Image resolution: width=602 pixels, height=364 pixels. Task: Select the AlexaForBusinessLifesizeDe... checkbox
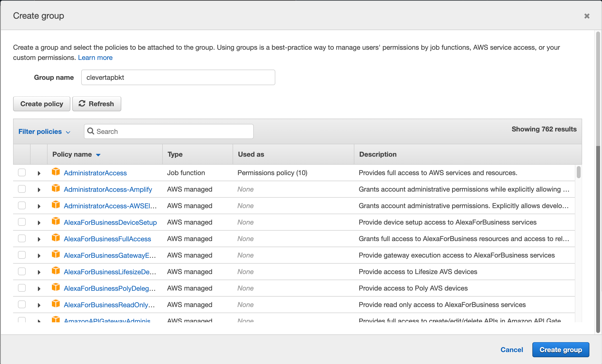pos(22,271)
